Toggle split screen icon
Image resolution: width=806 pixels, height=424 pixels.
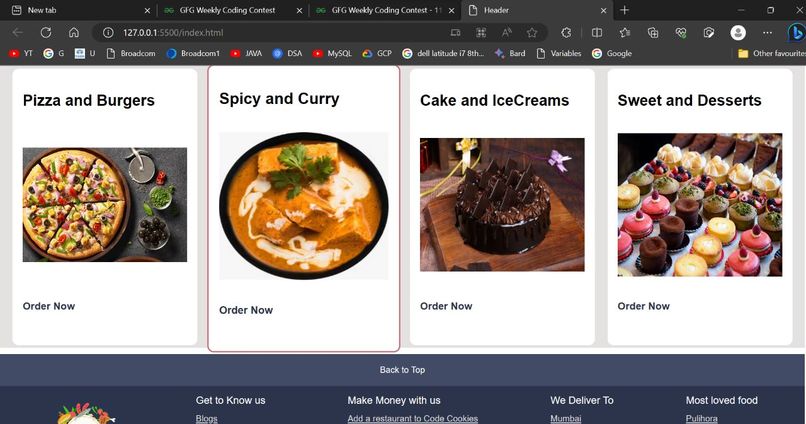click(x=597, y=32)
